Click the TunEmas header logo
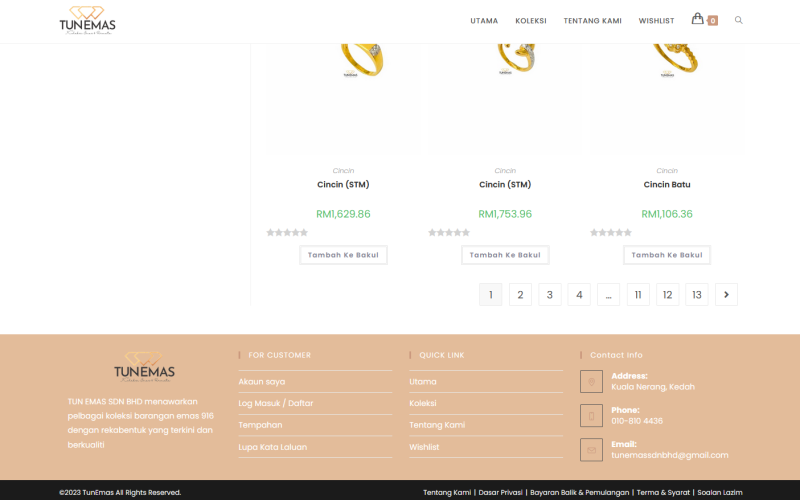 click(x=87, y=20)
